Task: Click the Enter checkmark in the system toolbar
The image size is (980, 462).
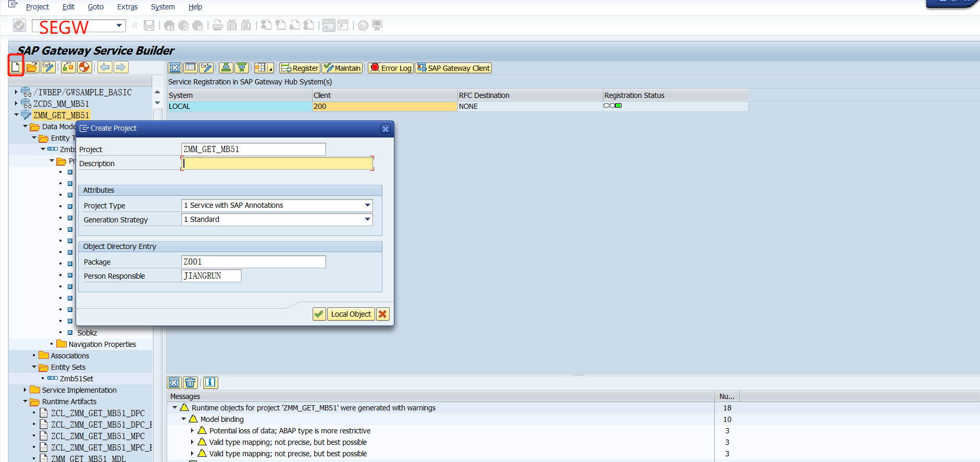Action: 19,26
